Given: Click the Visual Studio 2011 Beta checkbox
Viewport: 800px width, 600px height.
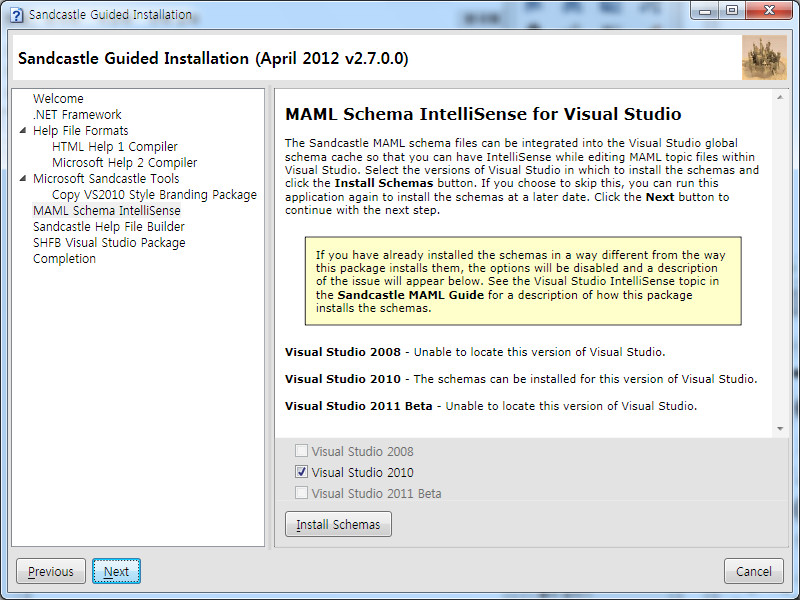Looking at the screenshot, I should pos(302,492).
